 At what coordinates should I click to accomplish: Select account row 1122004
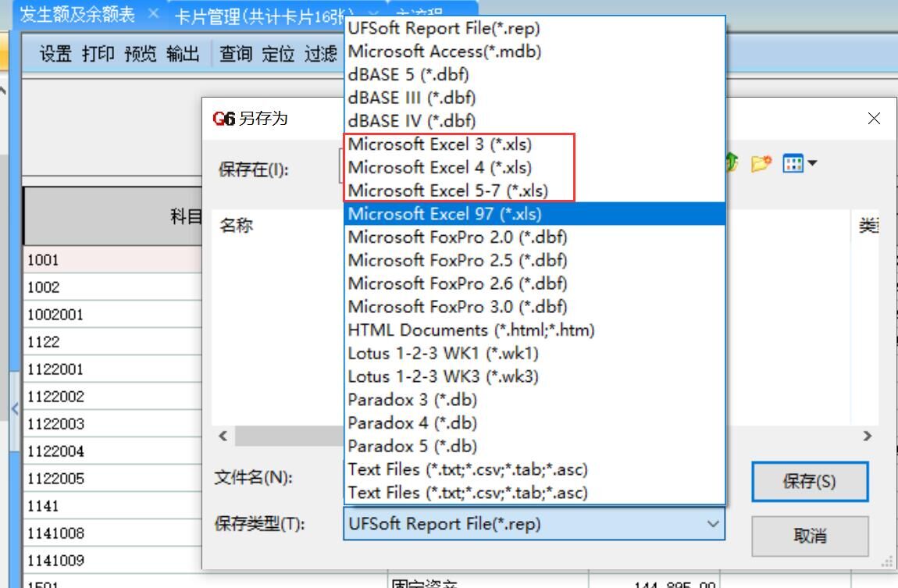click(112, 451)
